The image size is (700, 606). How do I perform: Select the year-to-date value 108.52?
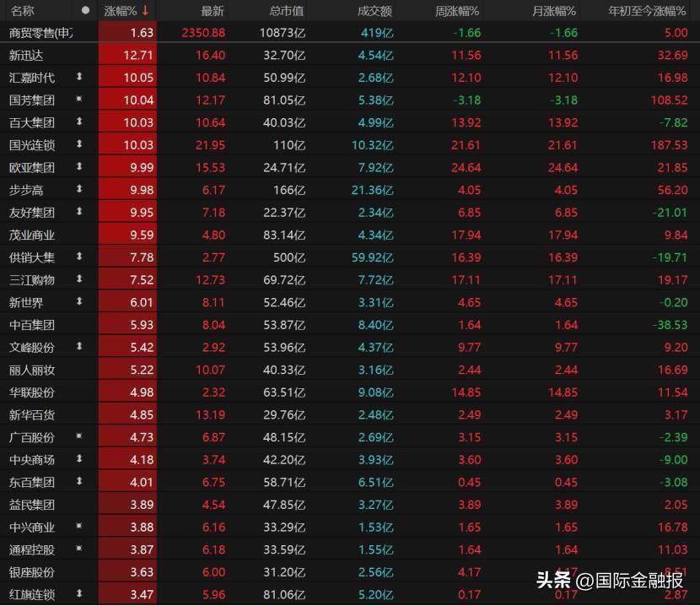point(669,100)
